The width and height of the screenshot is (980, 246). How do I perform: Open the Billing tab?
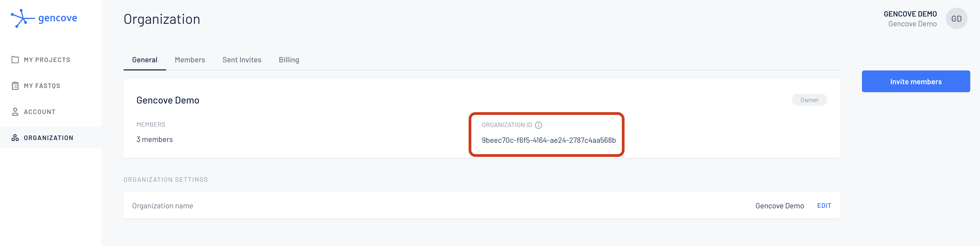coord(289,60)
